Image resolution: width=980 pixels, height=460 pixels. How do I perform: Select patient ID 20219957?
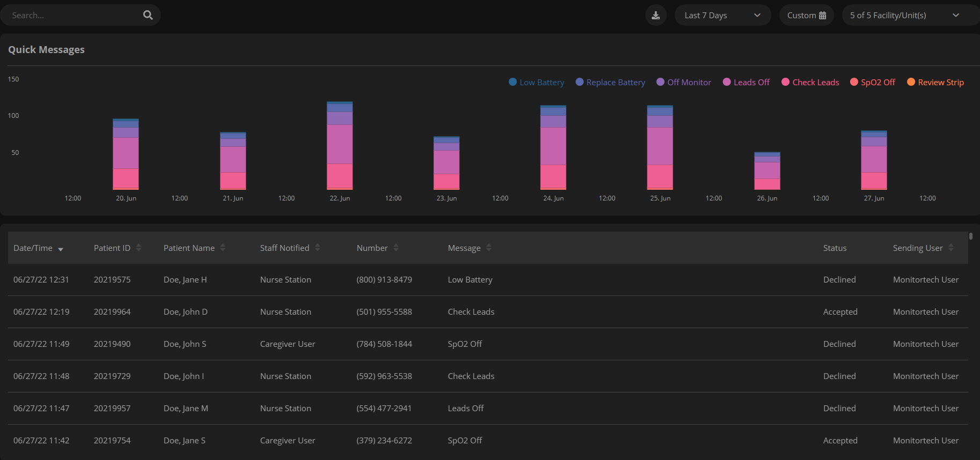[x=112, y=408]
